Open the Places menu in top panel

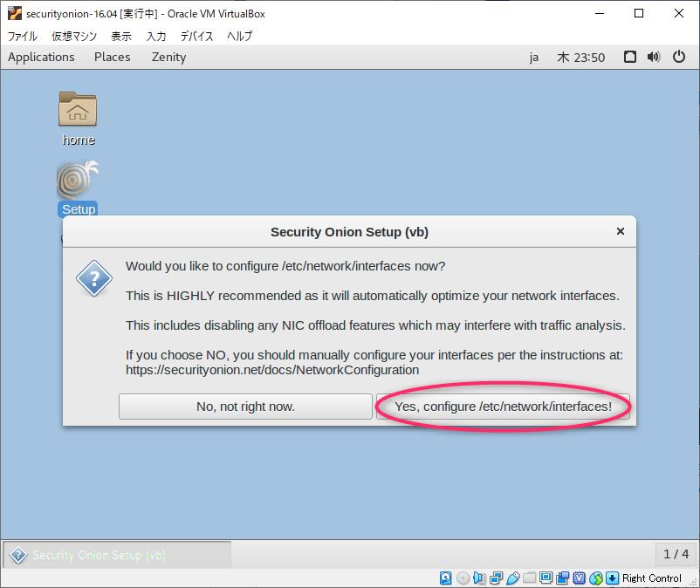click(112, 57)
